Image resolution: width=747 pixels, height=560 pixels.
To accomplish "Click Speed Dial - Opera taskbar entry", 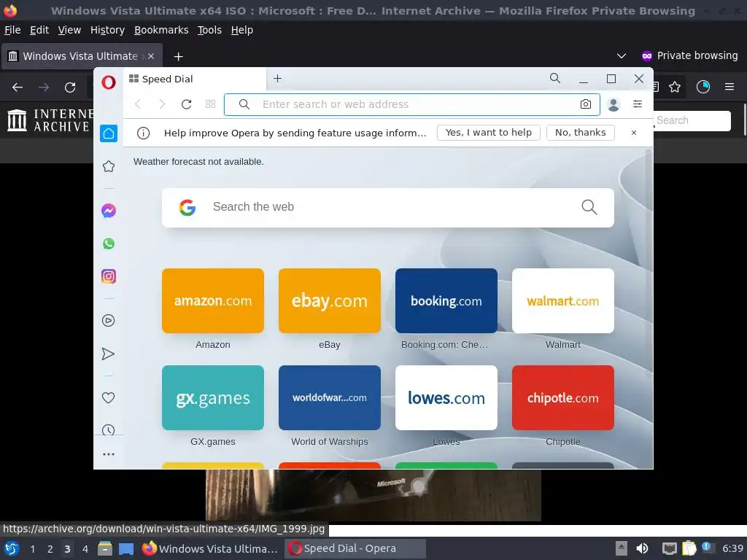I will click(355, 548).
